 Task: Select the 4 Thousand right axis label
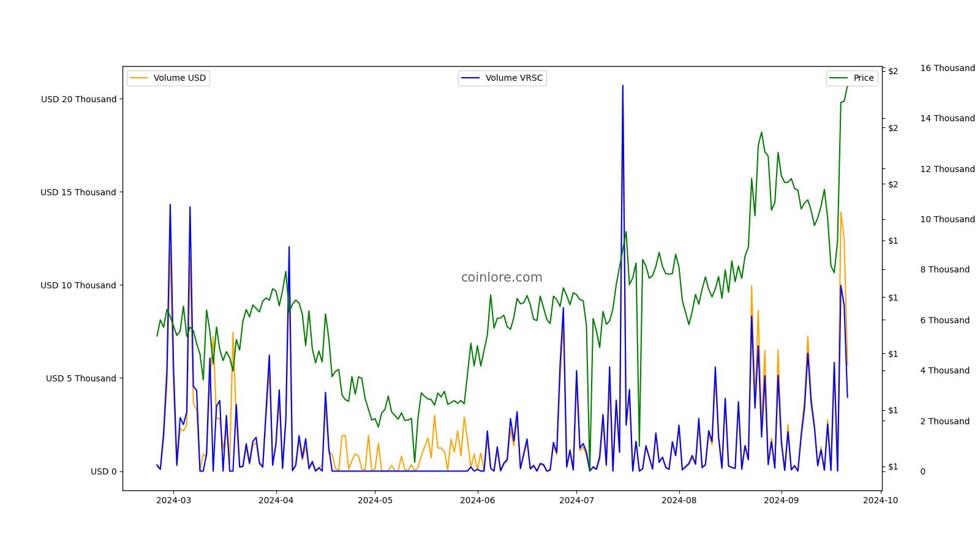pos(945,370)
